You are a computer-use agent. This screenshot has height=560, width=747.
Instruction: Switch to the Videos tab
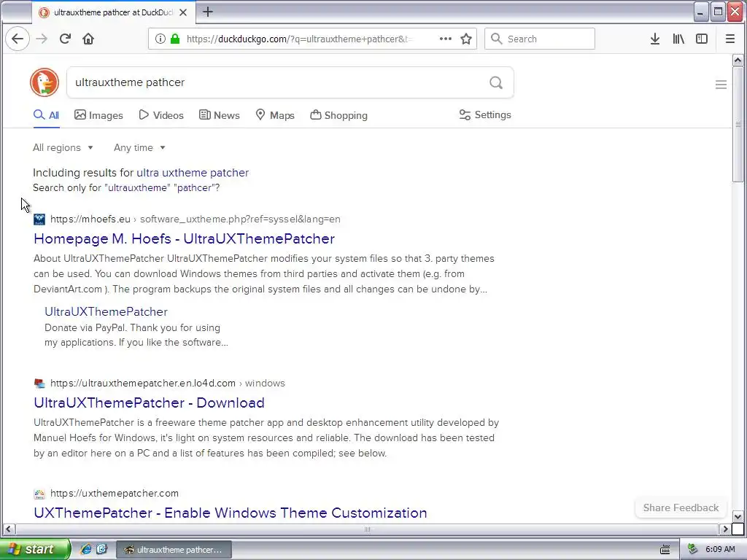click(x=161, y=115)
